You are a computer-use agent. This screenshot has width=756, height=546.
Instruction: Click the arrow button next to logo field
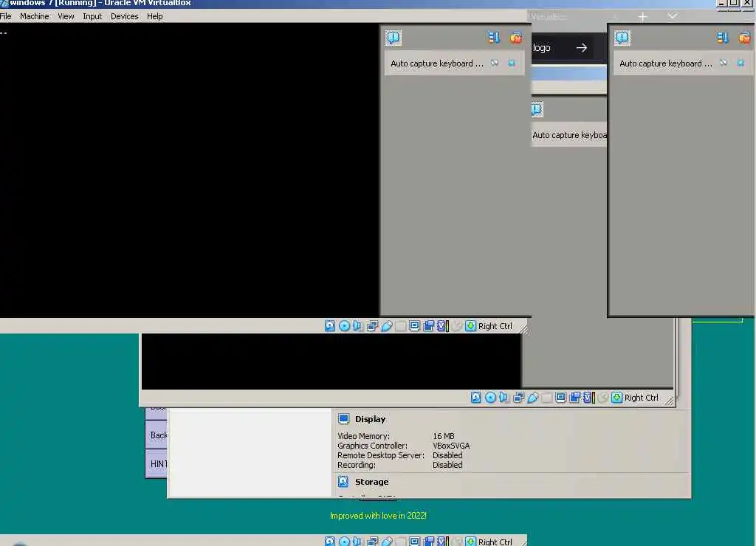pyautogui.click(x=582, y=48)
